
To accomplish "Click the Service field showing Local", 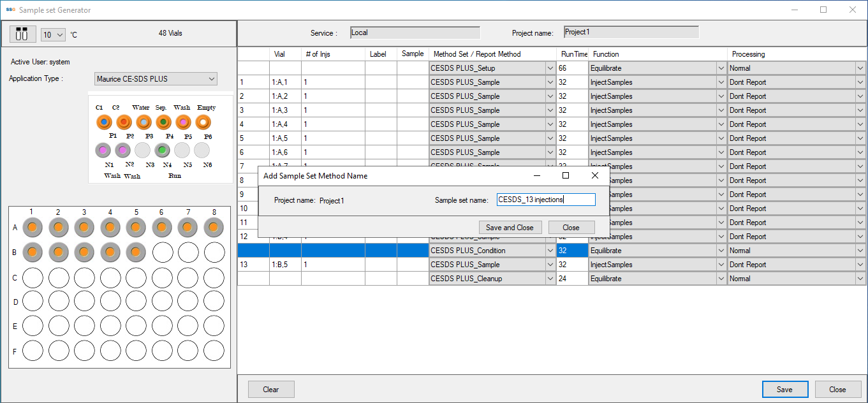I will click(415, 33).
